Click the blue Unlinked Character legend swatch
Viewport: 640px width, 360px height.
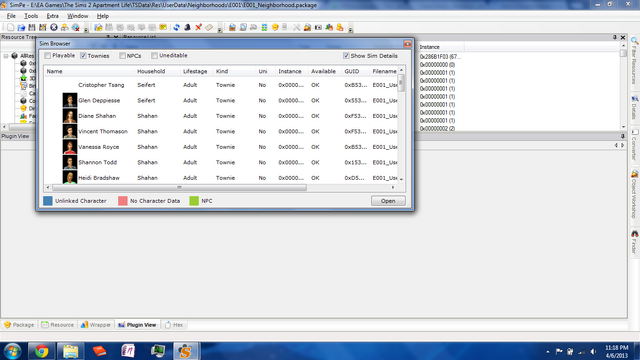48,201
